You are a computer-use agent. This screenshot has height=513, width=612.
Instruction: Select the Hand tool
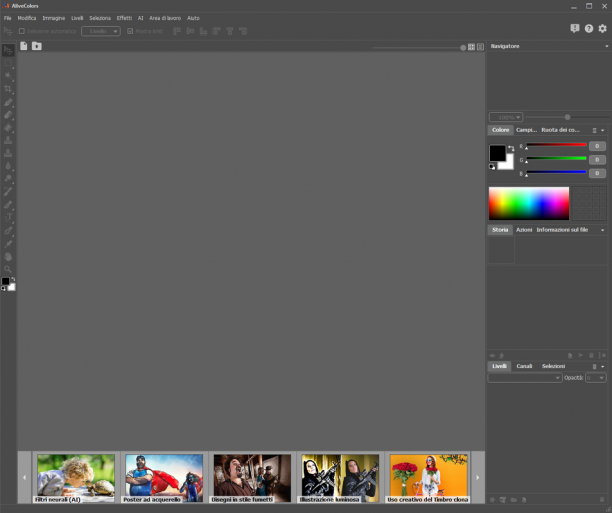click(8, 256)
